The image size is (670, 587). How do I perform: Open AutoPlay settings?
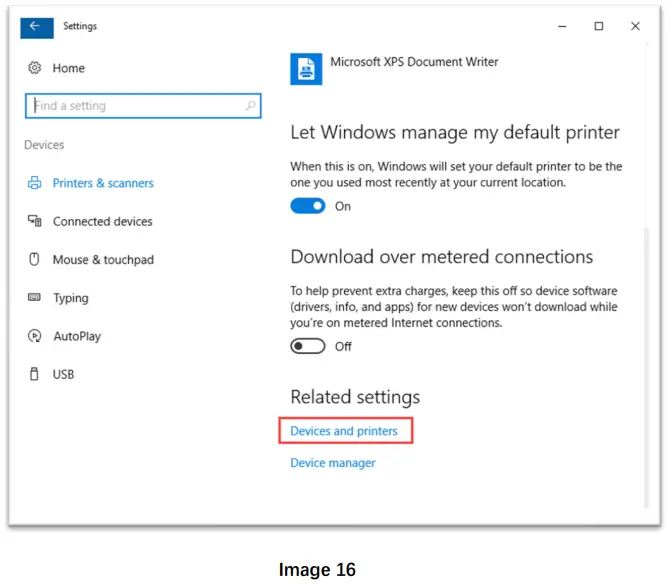click(77, 337)
